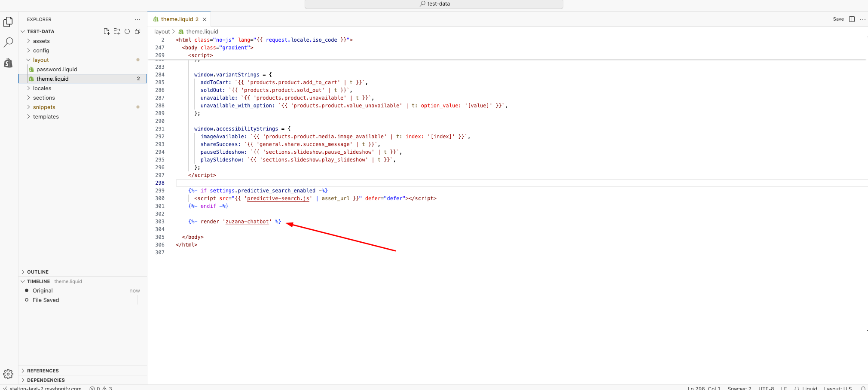868x390 pixels.
Task: Open the Explorer view in activity bar
Action: point(8,22)
